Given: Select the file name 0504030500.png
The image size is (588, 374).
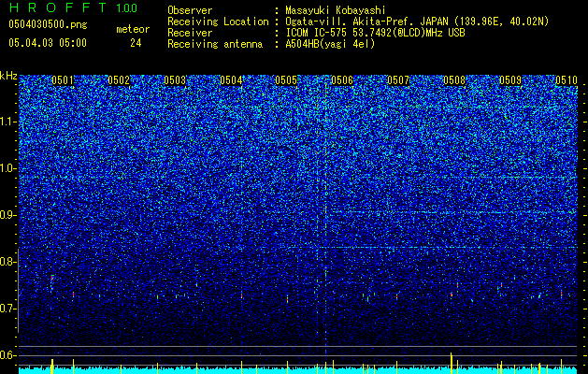Looking at the screenshot, I should click(x=48, y=24).
